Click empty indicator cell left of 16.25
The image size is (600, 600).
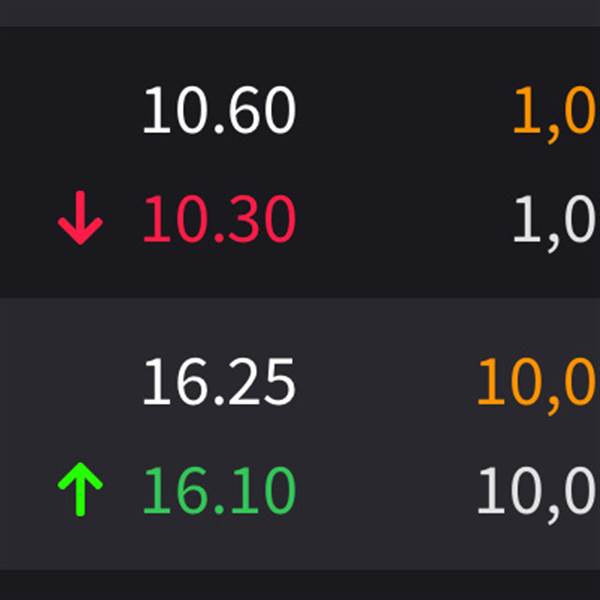pos(81,383)
